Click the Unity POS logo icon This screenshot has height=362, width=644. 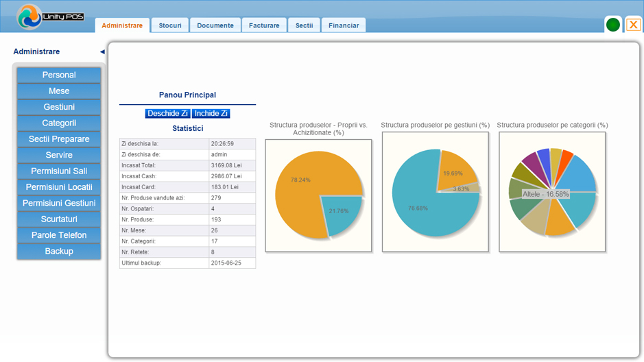click(29, 16)
